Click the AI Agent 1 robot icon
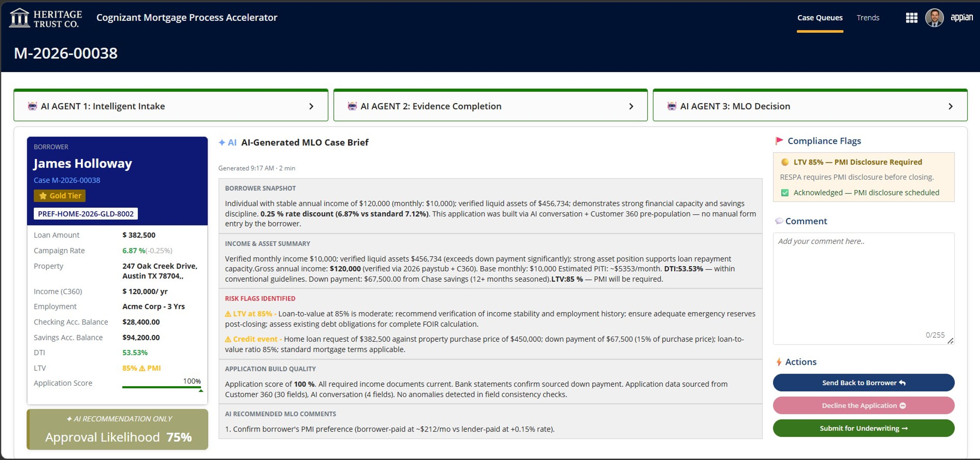The width and height of the screenshot is (980, 460). pyautogui.click(x=32, y=106)
